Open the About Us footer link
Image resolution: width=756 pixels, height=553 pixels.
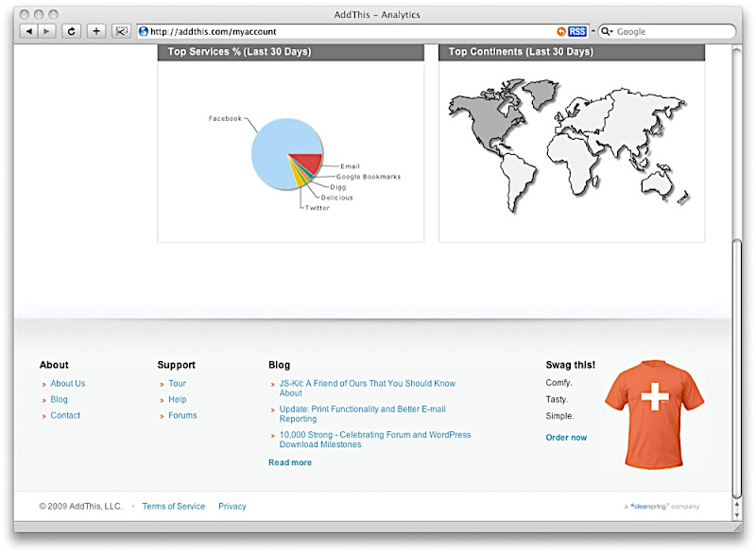[67, 383]
